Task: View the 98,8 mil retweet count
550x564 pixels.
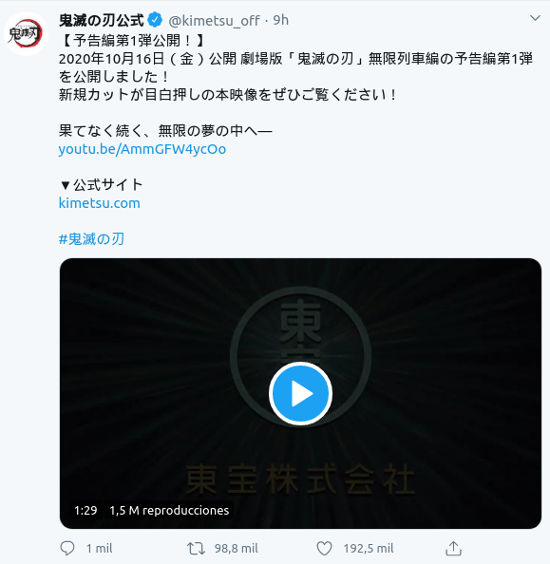Action: [x=236, y=549]
